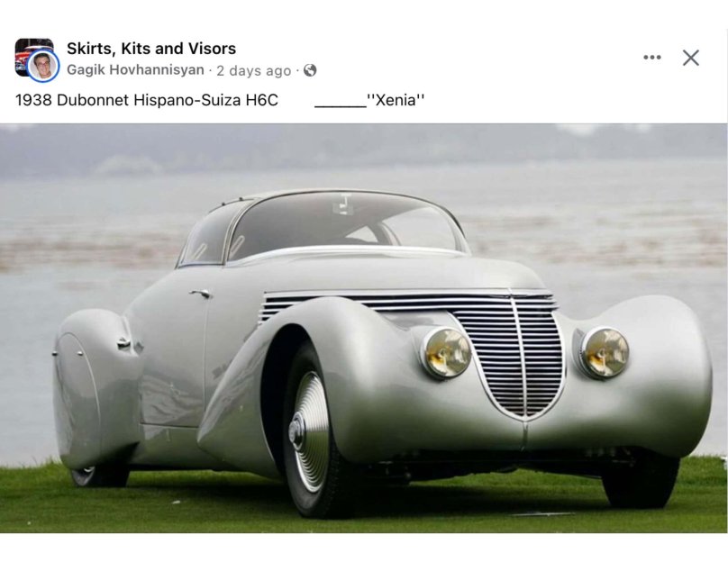Close the post with the X icon
Image resolution: width=728 pixels, height=562 pixels.
coord(691,58)
